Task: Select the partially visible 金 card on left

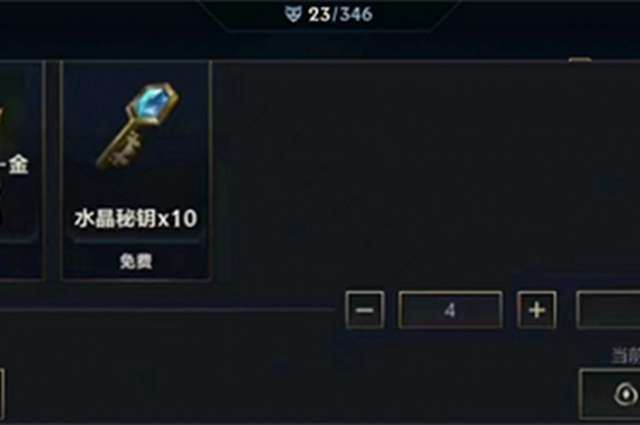Action: point(21,170)
